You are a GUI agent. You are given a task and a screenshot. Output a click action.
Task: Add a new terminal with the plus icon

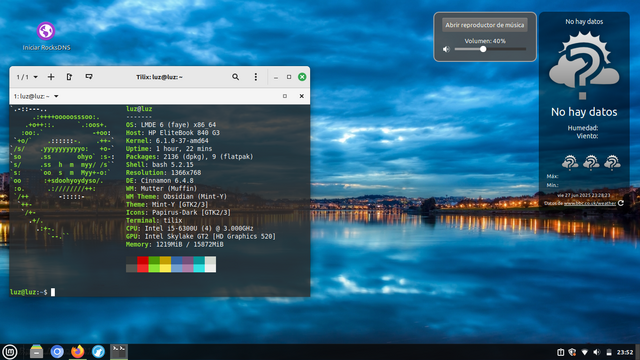[x=51, y=77]
